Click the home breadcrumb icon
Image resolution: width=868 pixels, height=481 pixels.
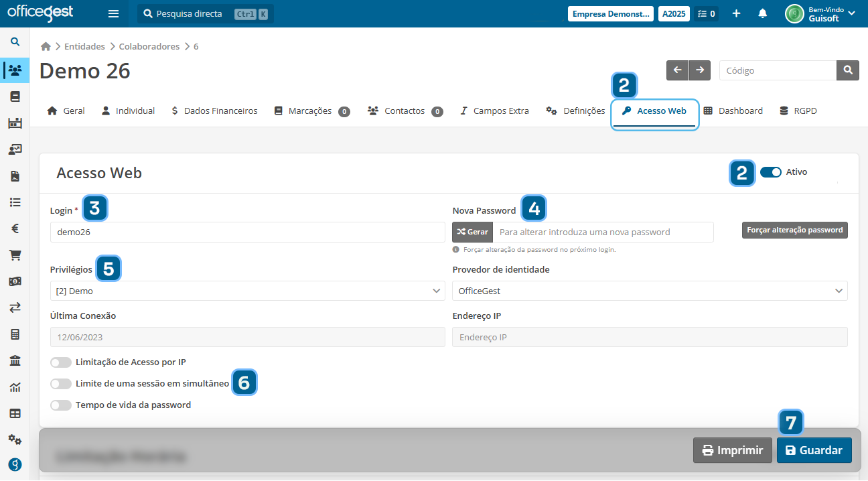[x=46, y=46]
